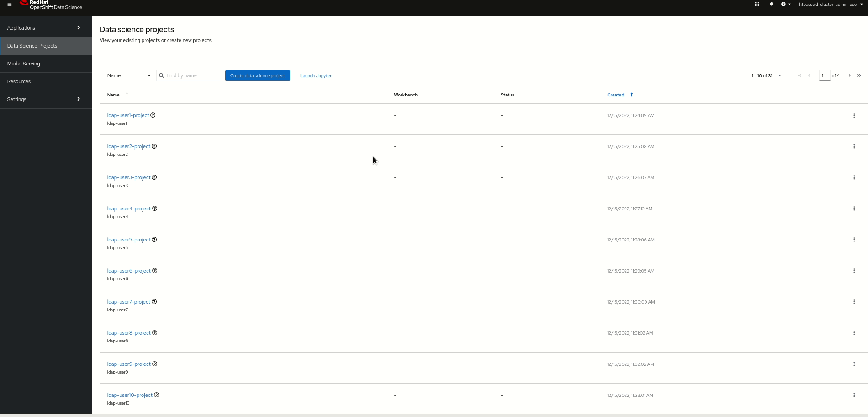Click help icon next to ldap-user4-project
Image resolution: width=868 pixels, height=417 pixels.
coord(155,208)
